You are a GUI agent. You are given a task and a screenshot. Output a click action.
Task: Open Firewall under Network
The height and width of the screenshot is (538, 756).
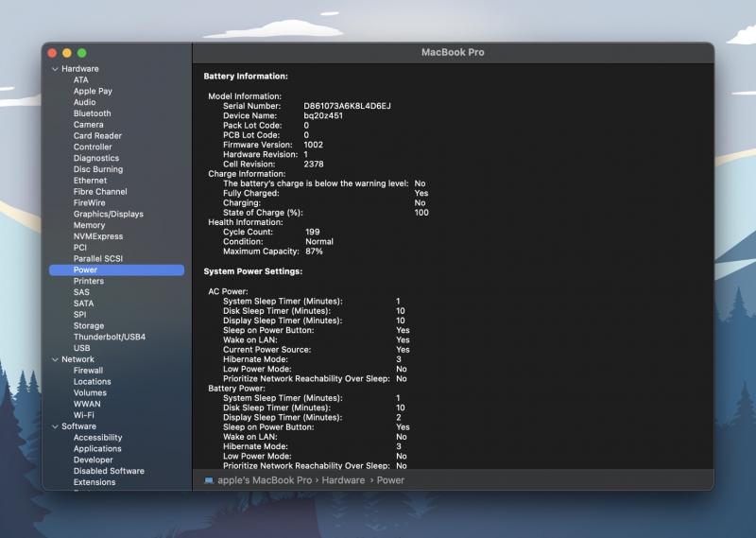(x=88, y=371)
